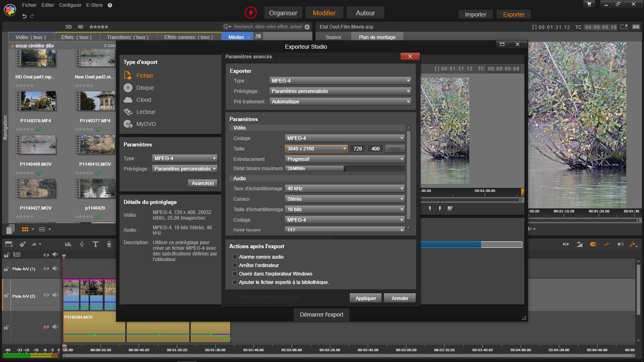Viewport: 644px width, 362px height.
Task: Open the voice-over microphone tool
Action: coord(109,244)
